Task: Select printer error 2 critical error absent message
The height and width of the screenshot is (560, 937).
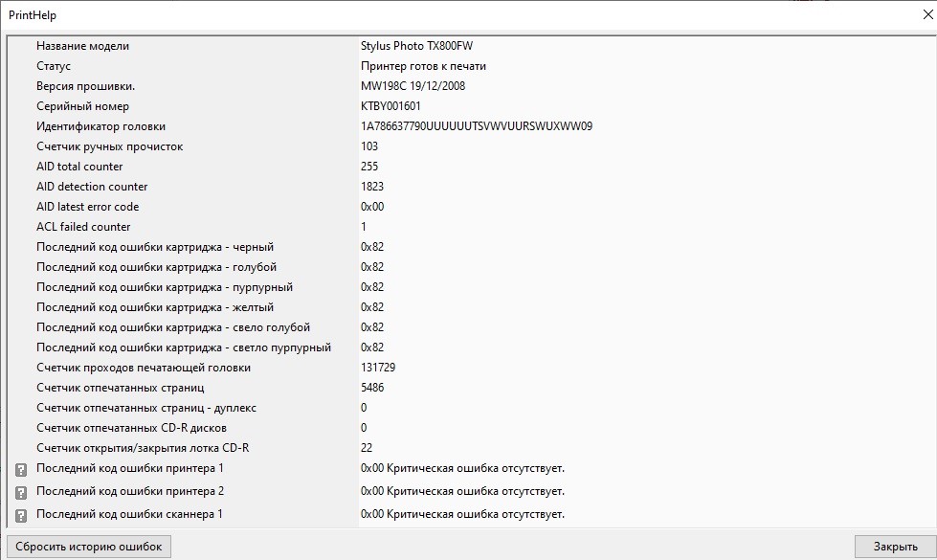Action: tap(462, 491)
